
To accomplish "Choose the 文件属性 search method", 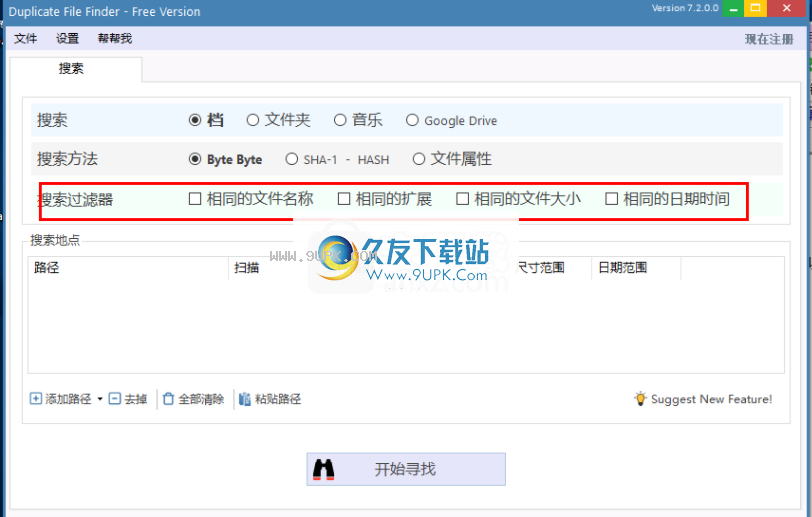I will (x=419, y=159).
